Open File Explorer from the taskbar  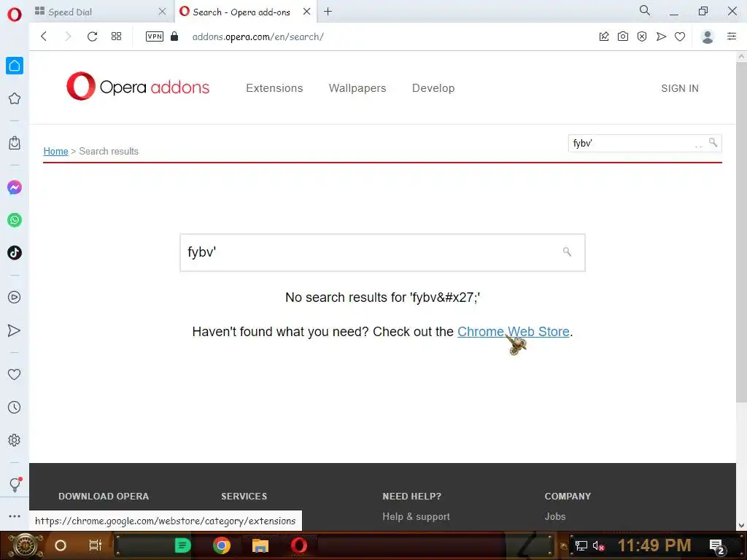pos(260,545)
